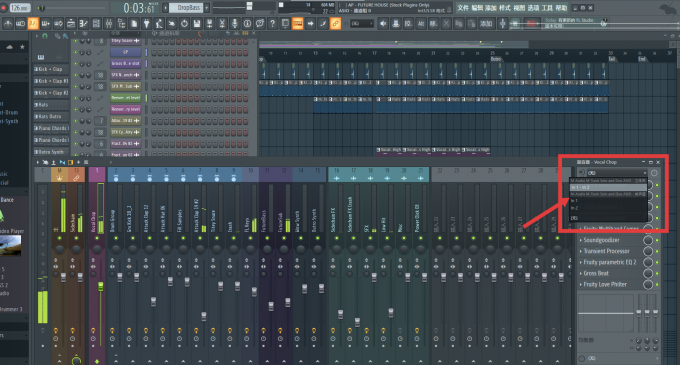Click the Soundgoodizer mix level knob

pos(648,240)
